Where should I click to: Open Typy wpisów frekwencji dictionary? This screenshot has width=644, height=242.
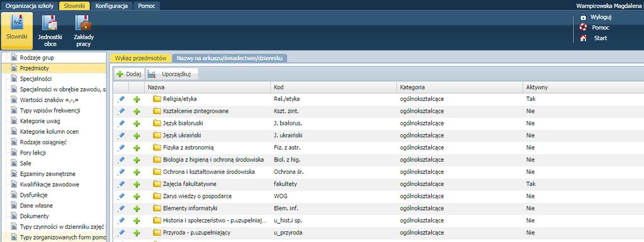[50, 110]
